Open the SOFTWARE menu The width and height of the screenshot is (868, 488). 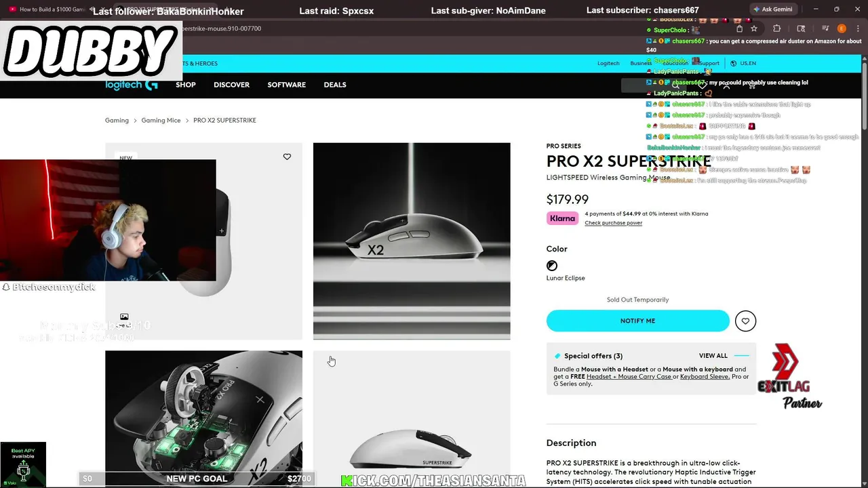pyautogui.click(x=287, y=85)
